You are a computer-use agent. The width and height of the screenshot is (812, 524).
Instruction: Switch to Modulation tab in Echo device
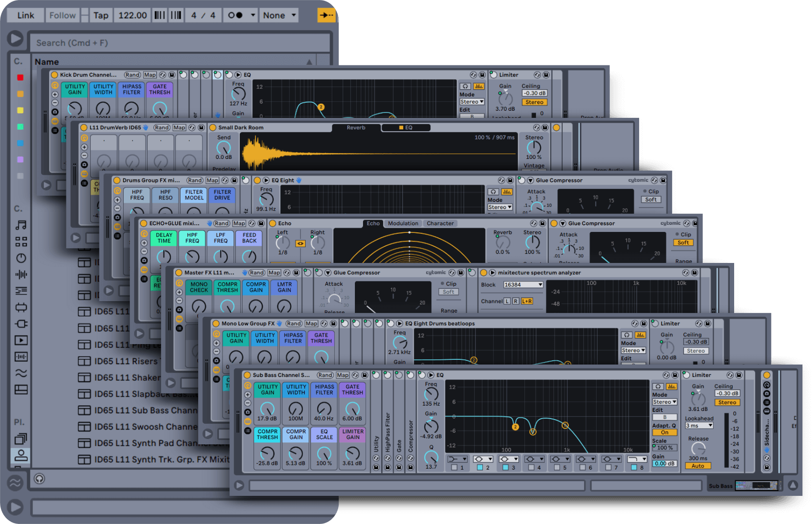(403, 223)
